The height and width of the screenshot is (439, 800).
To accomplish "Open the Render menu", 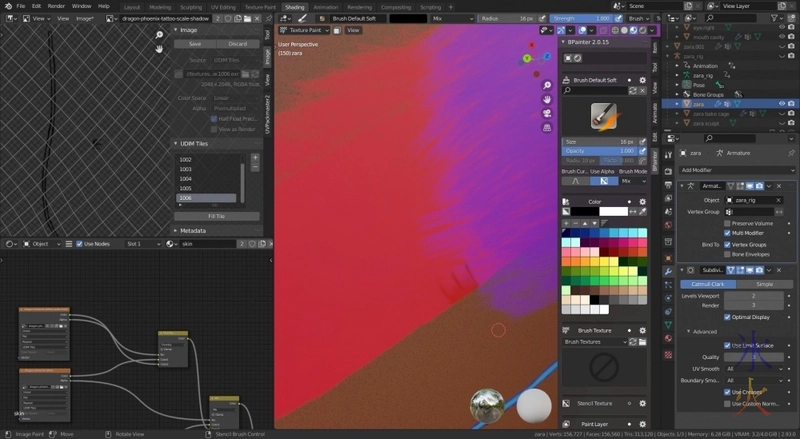I will click(x=56, y=6).
